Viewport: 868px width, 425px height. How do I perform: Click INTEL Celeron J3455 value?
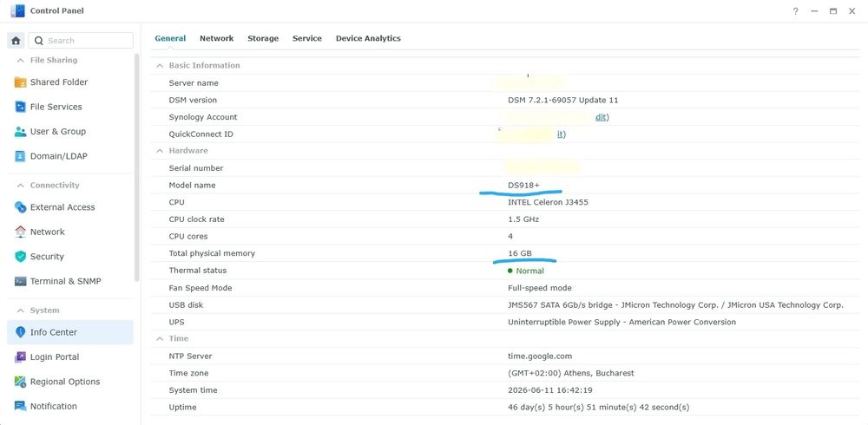click(548, 203)
